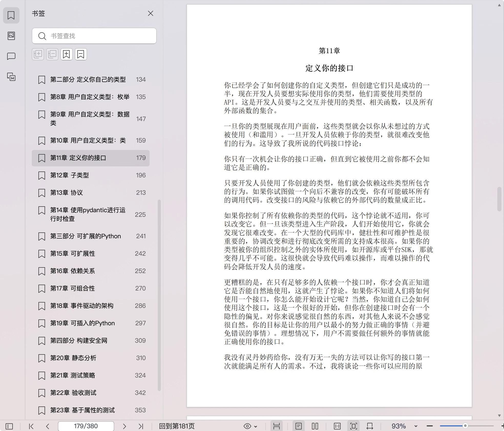Open the bookmarks sidebar panel icon

click(11, 15)
